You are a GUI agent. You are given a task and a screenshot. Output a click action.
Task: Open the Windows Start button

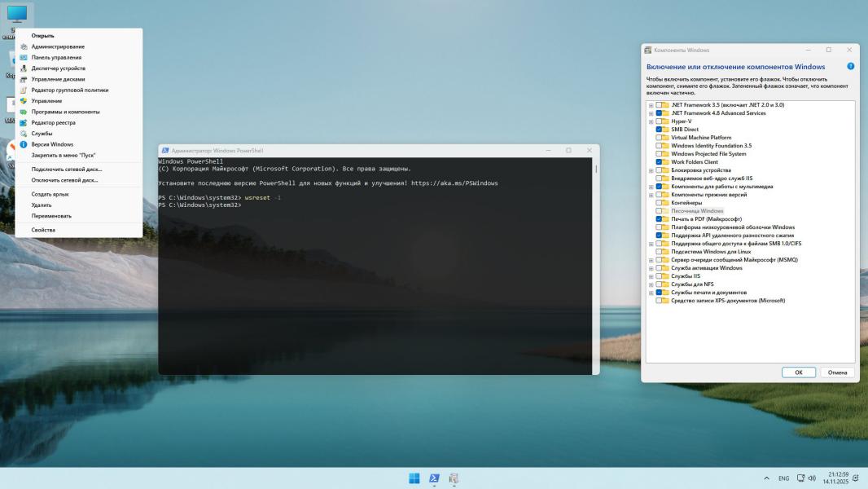[414, 478]
